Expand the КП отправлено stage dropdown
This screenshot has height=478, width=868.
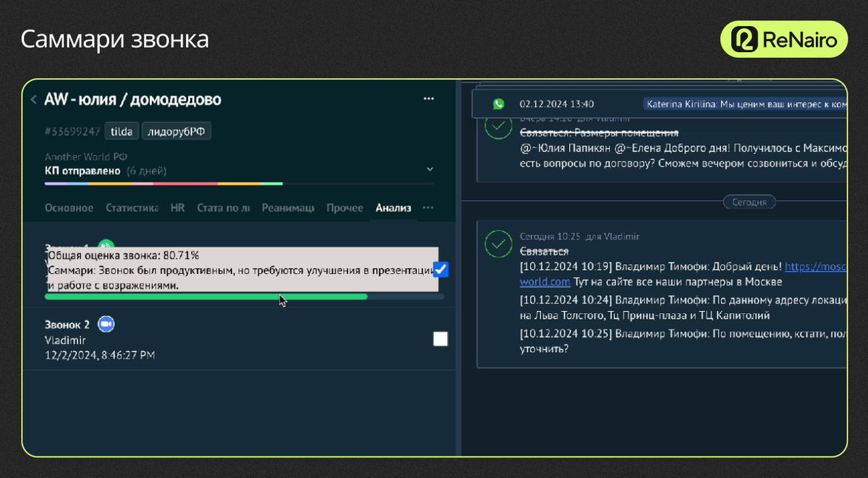tap(430, 170)
